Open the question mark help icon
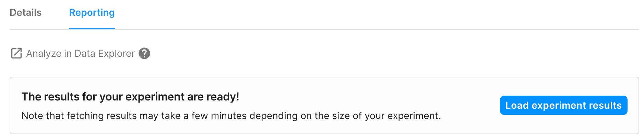 (144, 53)
